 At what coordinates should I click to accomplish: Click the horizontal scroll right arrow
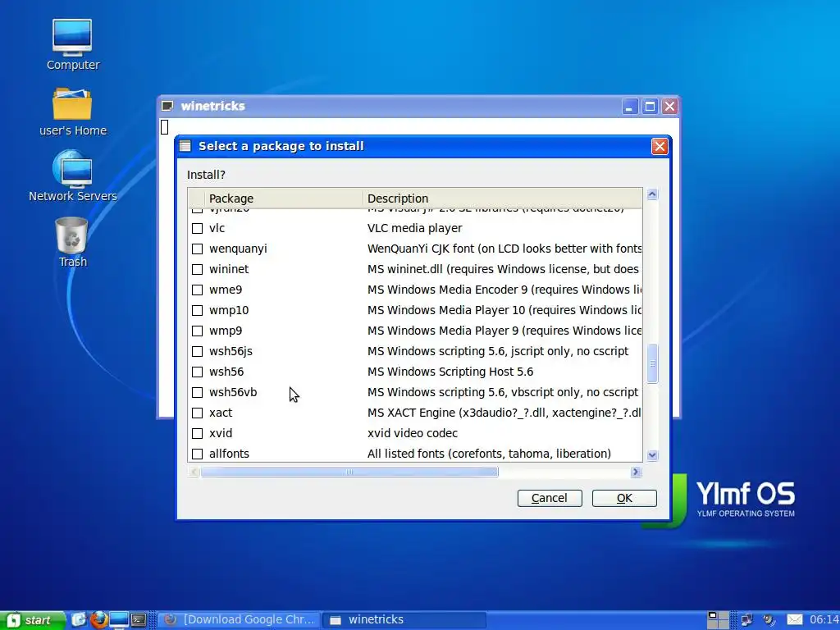[x=636, y=472]
